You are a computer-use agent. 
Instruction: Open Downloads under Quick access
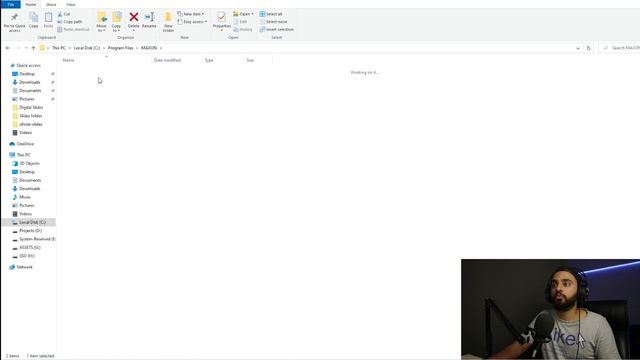[29, 82]
